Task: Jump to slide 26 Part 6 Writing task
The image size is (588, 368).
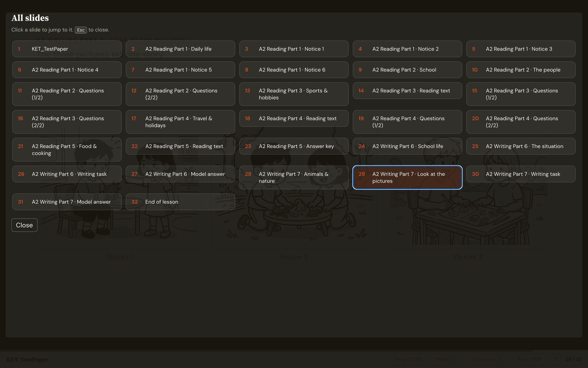Action: [67, 174]
